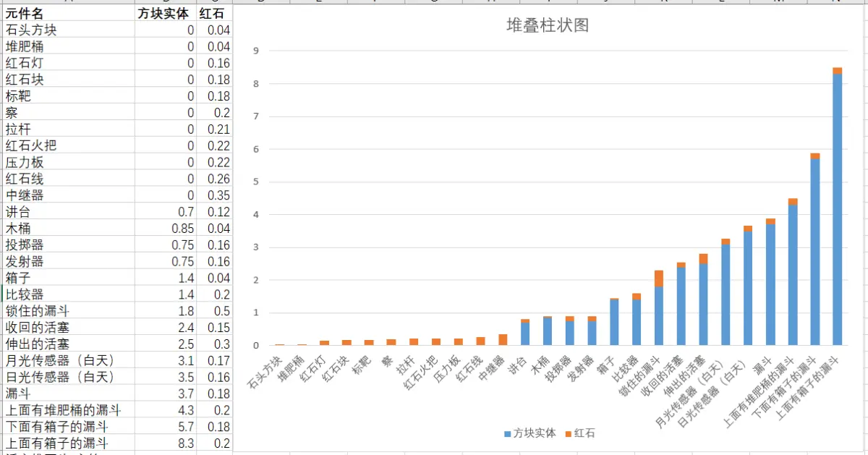Select the 0.35 value in the 中继器 row
The height and width of the screenshot is (455, 868).
click(x=214, y=195)
